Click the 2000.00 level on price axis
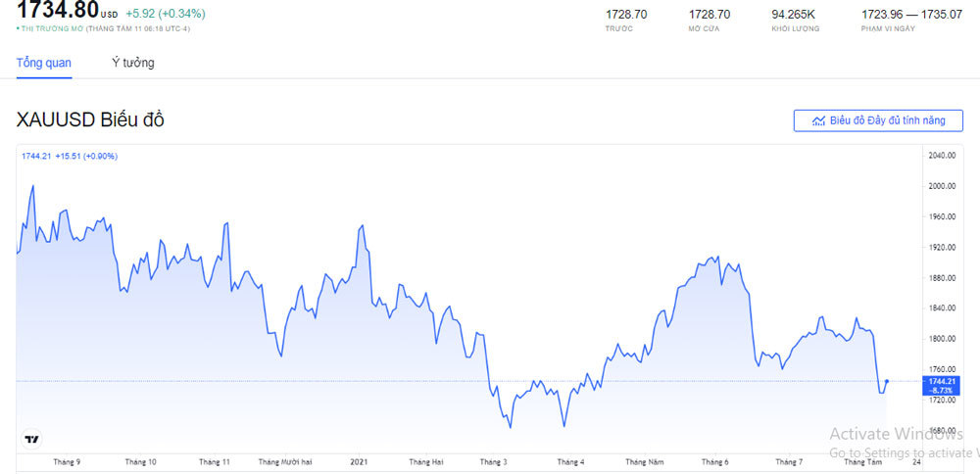 [940, 186]
